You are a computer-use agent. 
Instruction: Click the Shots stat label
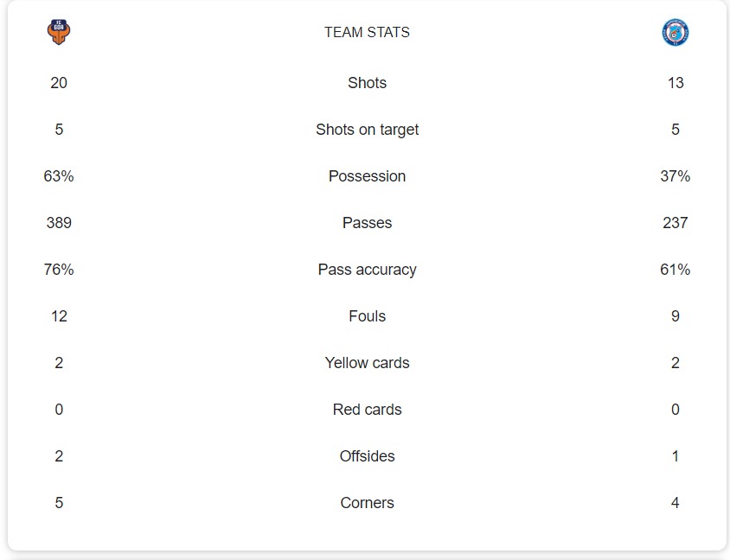[x=367, y=83]
